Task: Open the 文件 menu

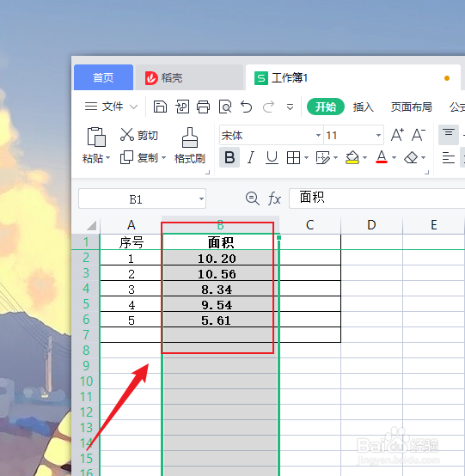Action: (x=111, y=107)
